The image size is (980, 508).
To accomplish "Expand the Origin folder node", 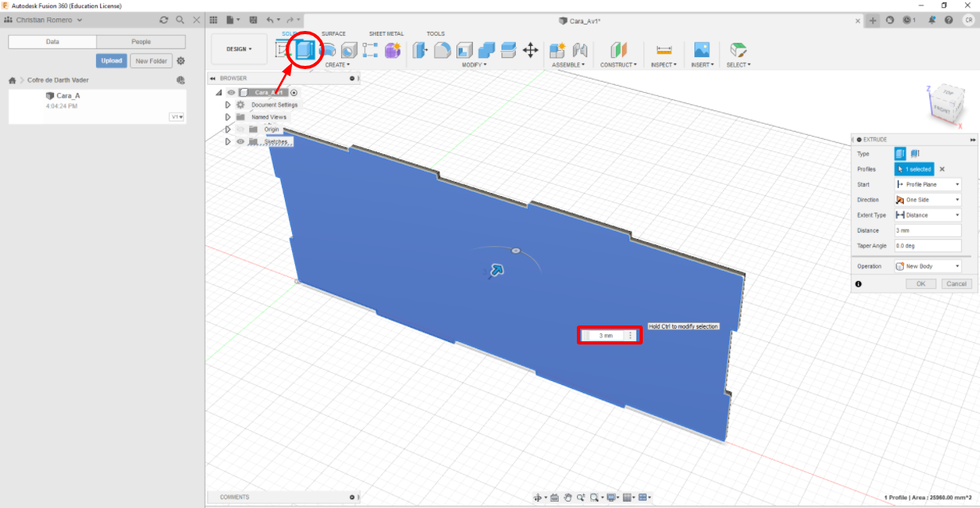I will point(229,129).
